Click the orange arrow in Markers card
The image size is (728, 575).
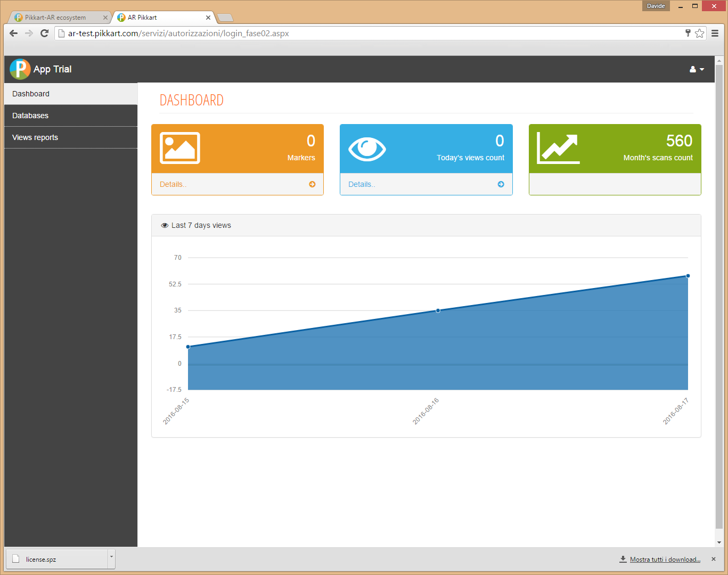point(312,184)
